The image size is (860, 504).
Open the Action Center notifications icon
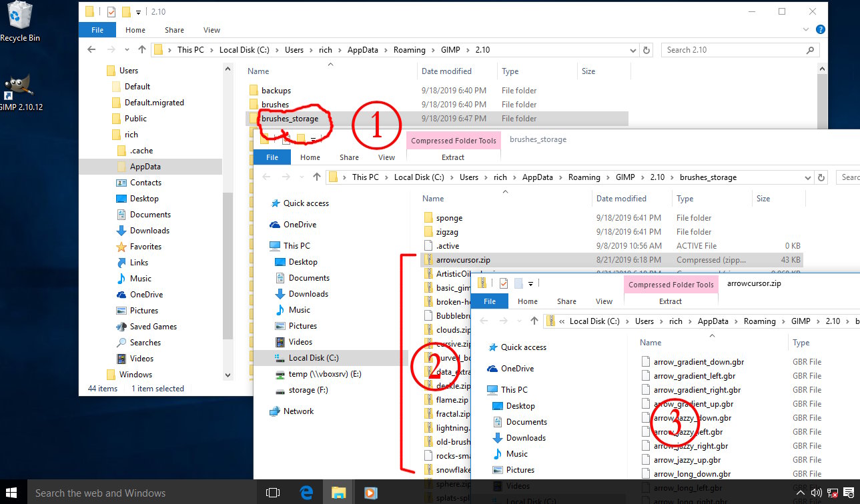(x=848, y=493)
